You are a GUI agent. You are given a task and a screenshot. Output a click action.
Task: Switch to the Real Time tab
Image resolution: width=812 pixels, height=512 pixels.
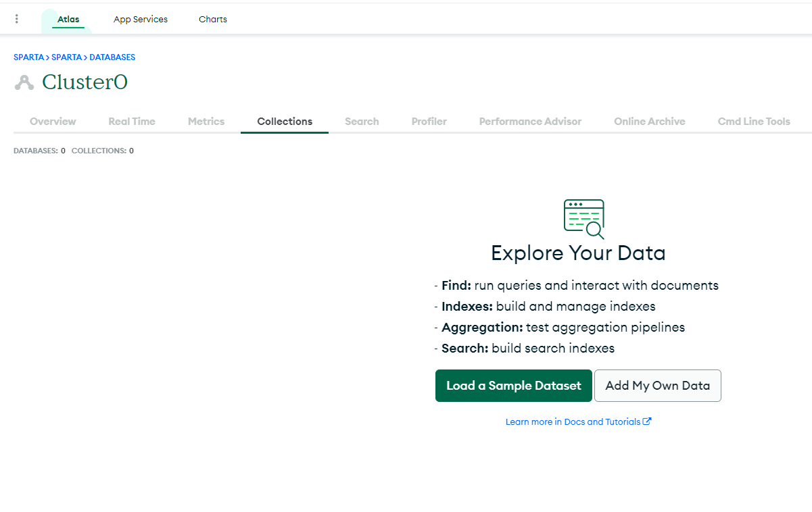(x=132, y=122)
